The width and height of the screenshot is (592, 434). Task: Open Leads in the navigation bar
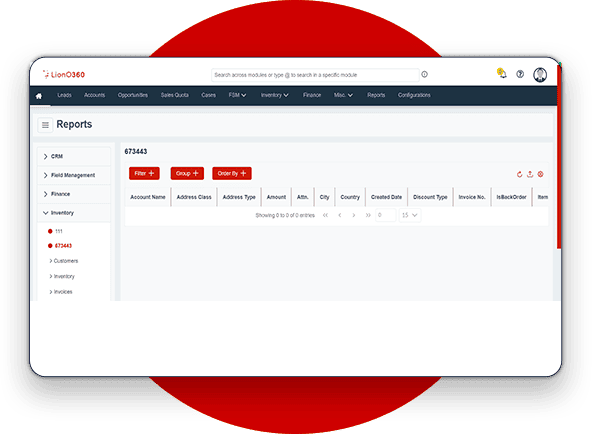click(64, 95)
